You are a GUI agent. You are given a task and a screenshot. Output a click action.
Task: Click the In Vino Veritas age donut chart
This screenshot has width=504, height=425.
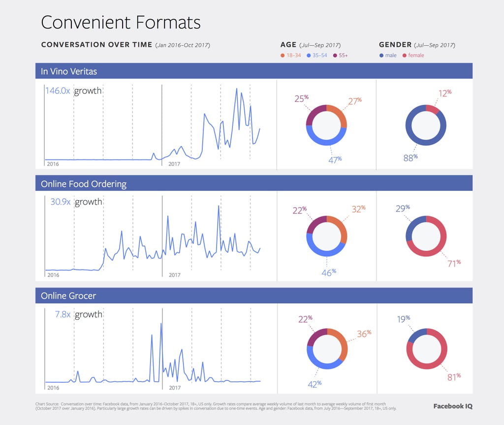pyautogui.click(x=326, y=125)
